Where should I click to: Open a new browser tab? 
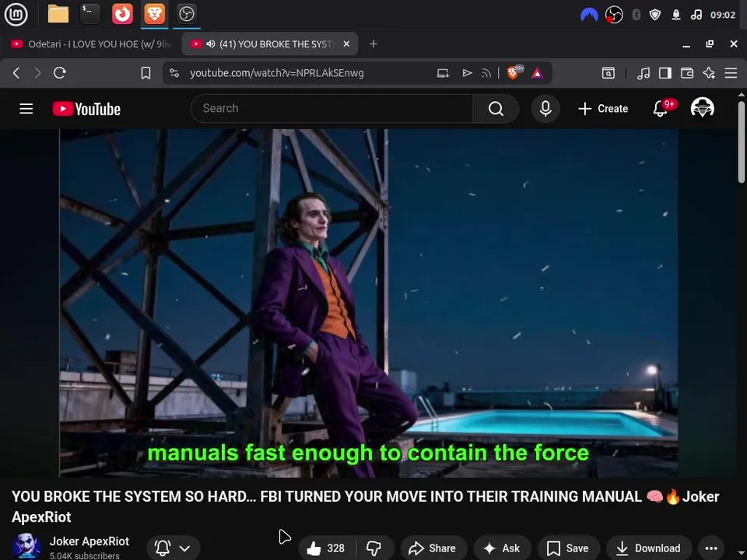[373, 44]
